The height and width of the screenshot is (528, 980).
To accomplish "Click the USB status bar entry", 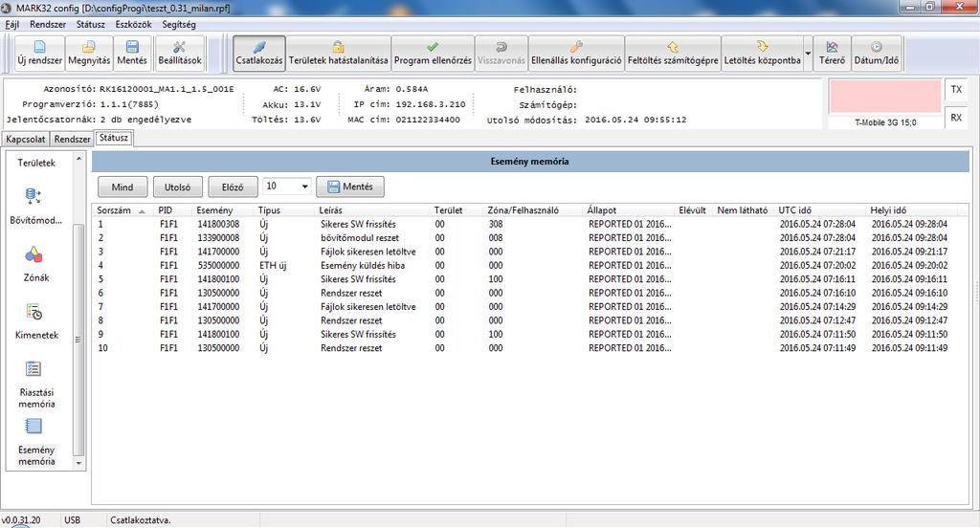I will [72, 520].
